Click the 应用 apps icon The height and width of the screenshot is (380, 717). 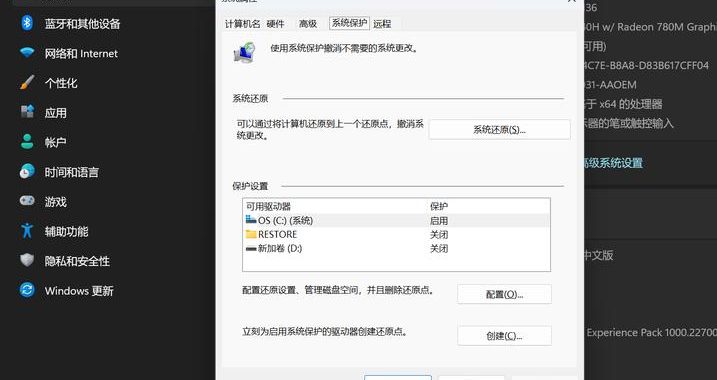tap(27, 112)
